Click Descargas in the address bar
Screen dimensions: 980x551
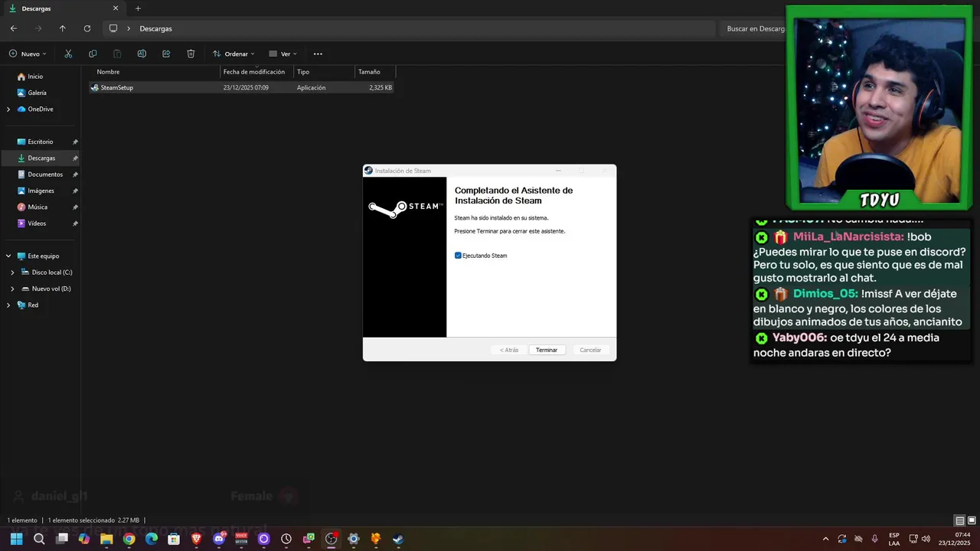coord(155,28)
